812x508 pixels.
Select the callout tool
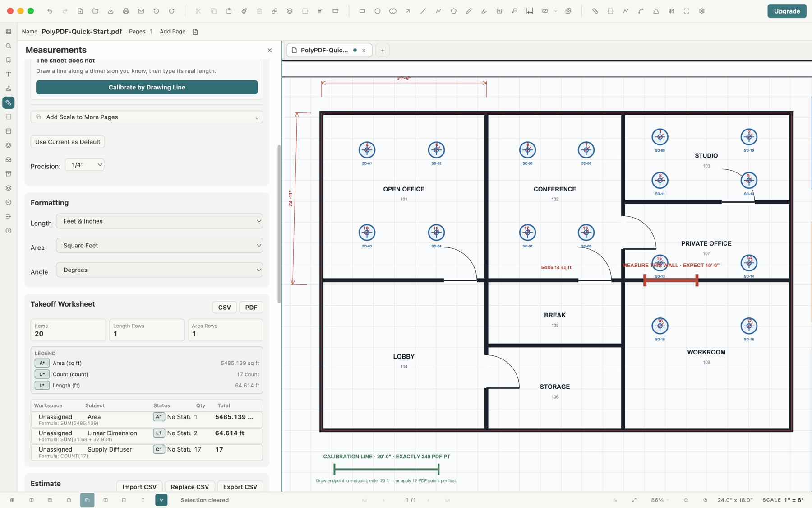click(515, 11)
